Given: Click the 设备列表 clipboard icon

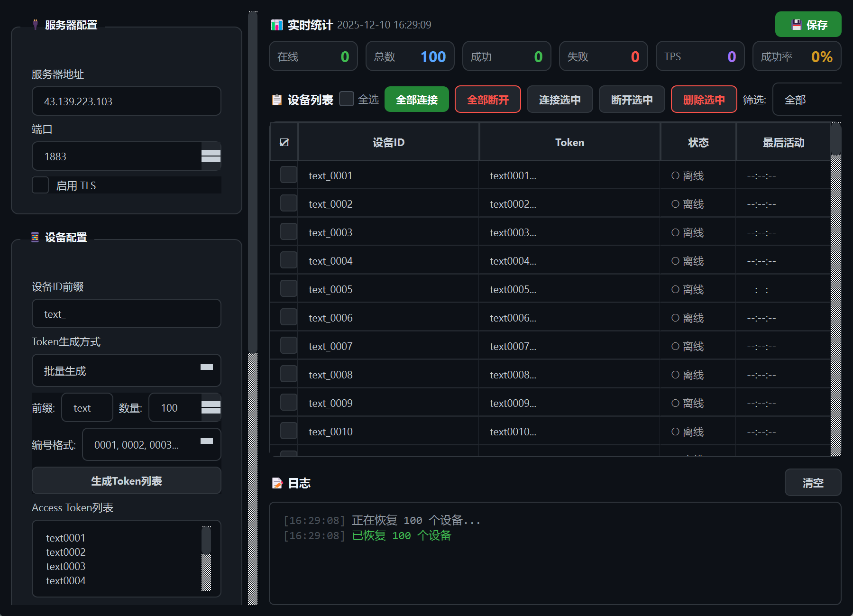Looking at the screenshot, I should coord(277,100).
